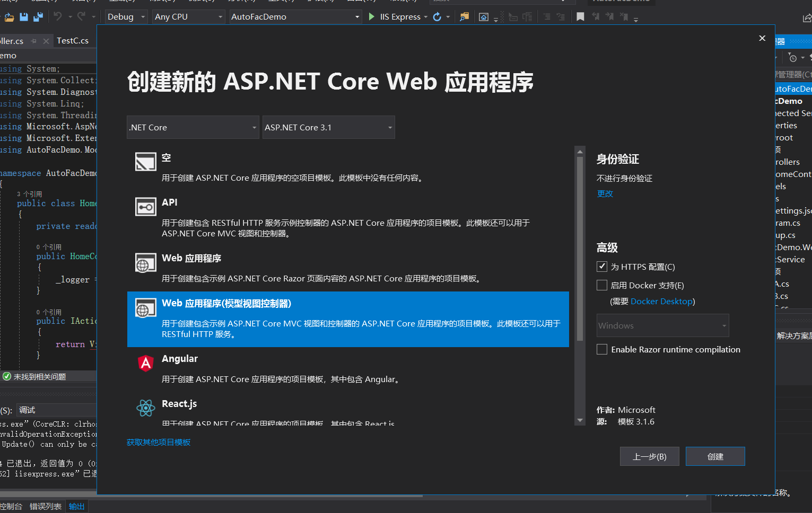The image size is (812, 513).
Task: Open the .NET Core framework dropdown
Action: coord(193,127)
